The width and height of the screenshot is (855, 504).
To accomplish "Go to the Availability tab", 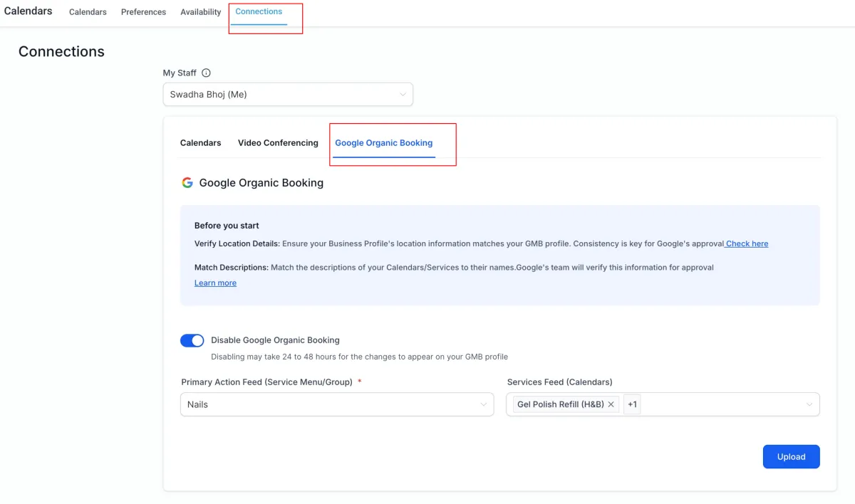I will pyautogui.click(x=200, y=12).
